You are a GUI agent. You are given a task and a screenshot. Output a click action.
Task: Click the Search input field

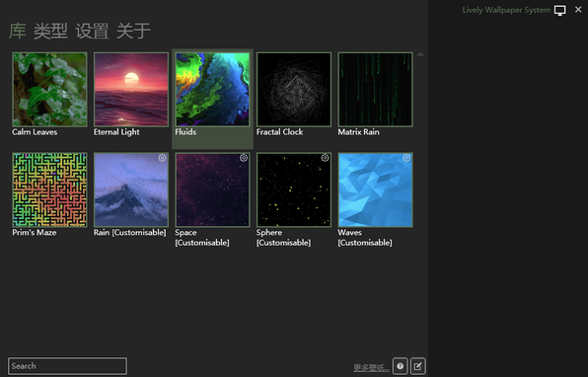pyautogui.click(x=67, y=366)
